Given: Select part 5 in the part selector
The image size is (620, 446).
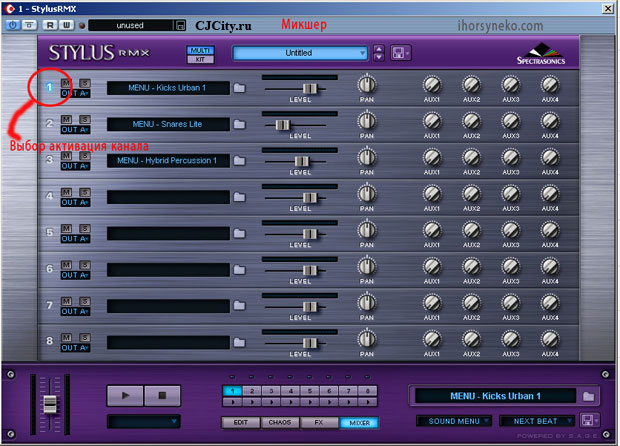Looking at the screenshot, I should coord(310,391).
